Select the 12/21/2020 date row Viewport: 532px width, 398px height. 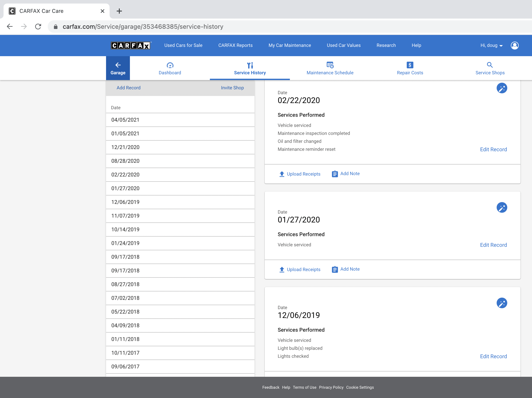180,147
